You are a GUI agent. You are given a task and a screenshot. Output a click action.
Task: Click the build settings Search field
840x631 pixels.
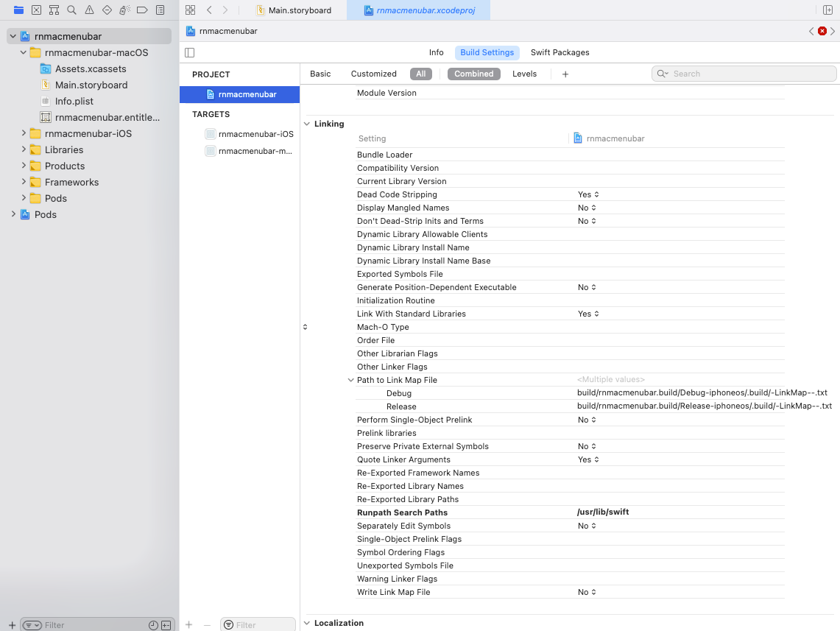(744, 74)
